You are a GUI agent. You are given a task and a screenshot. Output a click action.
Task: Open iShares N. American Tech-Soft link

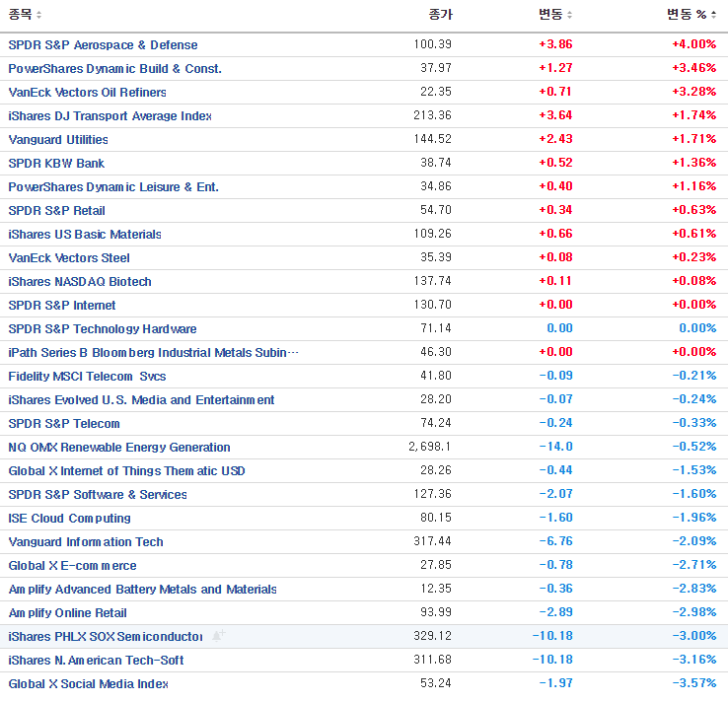(x=96, y=661)
